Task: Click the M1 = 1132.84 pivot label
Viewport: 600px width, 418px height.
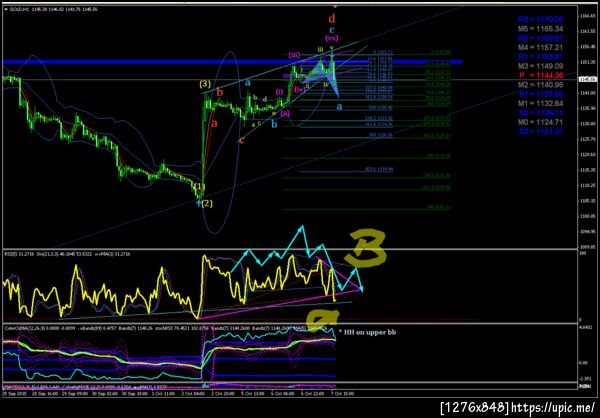Action: tap(542, 103)
